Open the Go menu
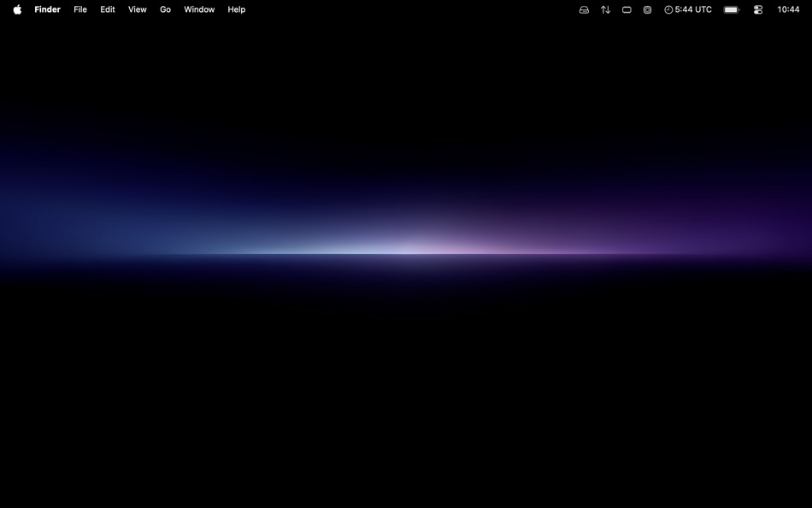Screen dimensions: 812x508 165,9
